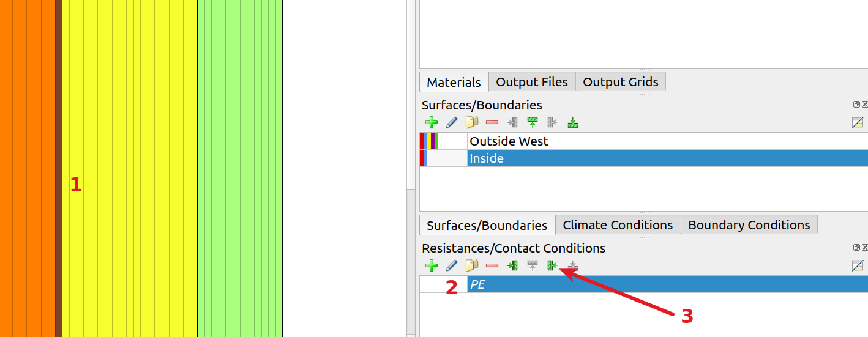
Task: Assign surface to right side in Surfaces/Boundaries toolbar
Action: [x=553, y=122]
